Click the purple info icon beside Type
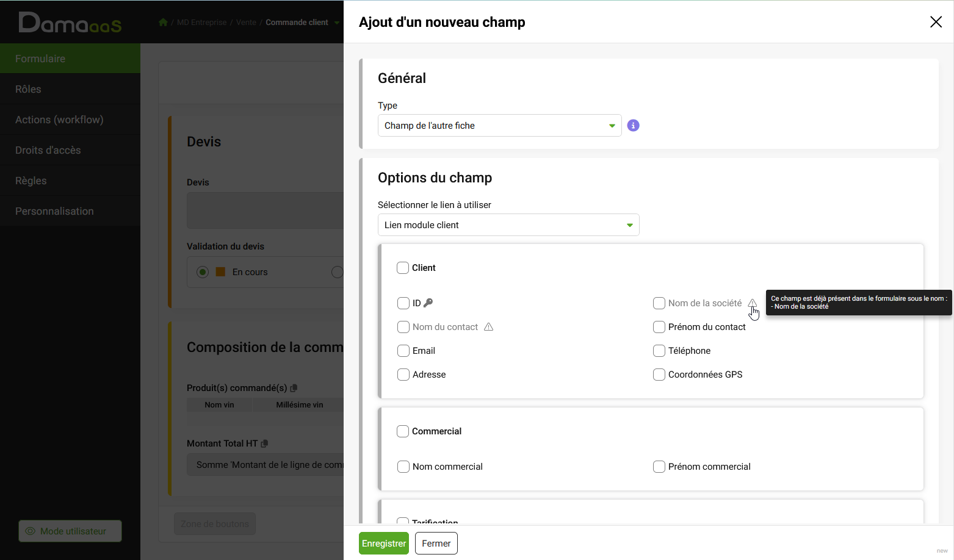 tap(633, 126)
